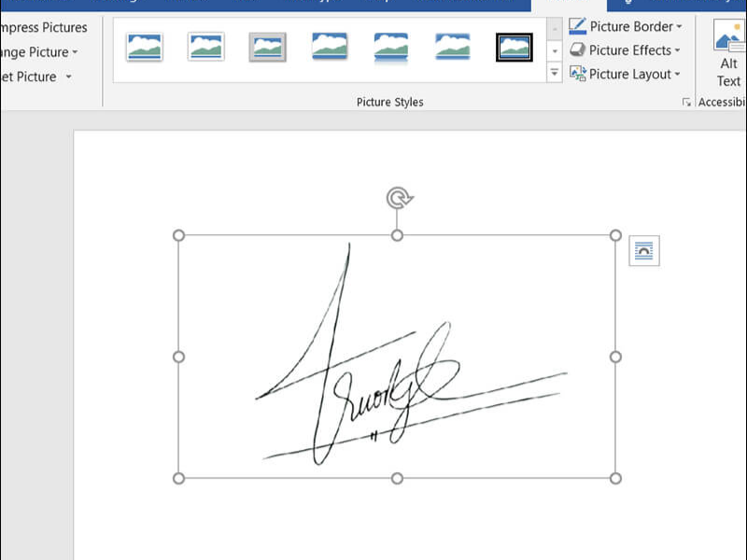The height and width of the screenshot is (560, 747).
Task: Choose the sixth picture style in gallery
Action: (453, 47)
